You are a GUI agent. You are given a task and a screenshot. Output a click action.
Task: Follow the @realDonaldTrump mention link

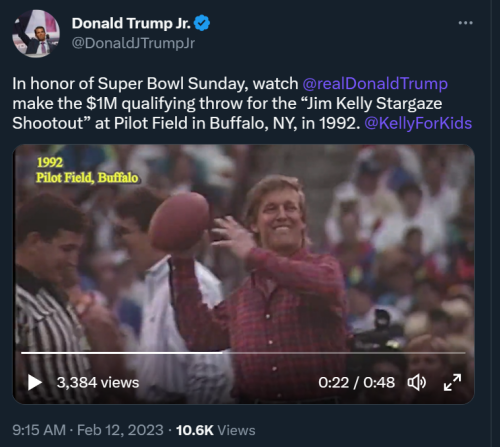click(x=375, y=83)
